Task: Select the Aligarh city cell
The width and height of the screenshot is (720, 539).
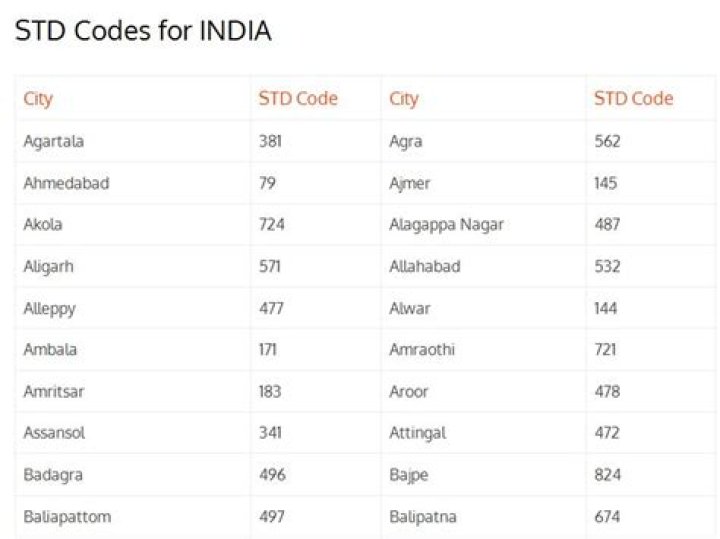Action: [x=49, y=266]
